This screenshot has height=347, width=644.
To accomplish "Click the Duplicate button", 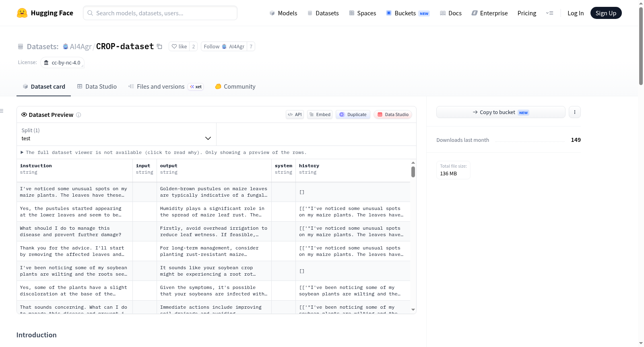I will (353, 114).
